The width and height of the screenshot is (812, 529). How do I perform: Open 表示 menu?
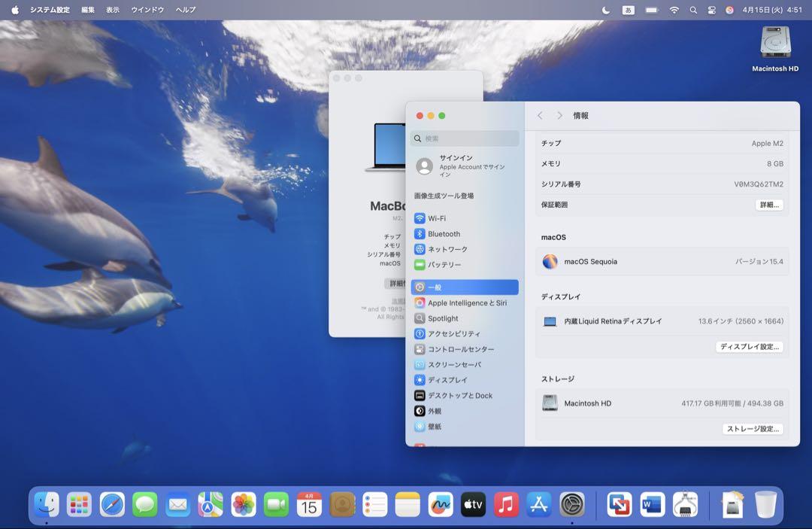point(113,10)
